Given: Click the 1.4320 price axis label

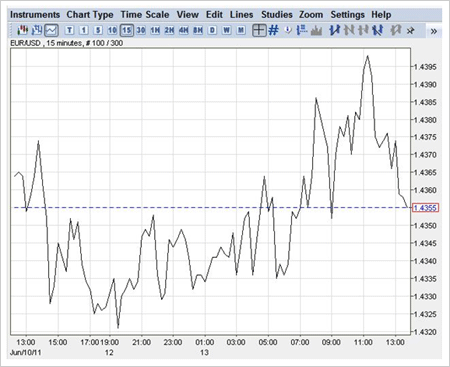Looking at the screenshot, I should click(425, 332).
